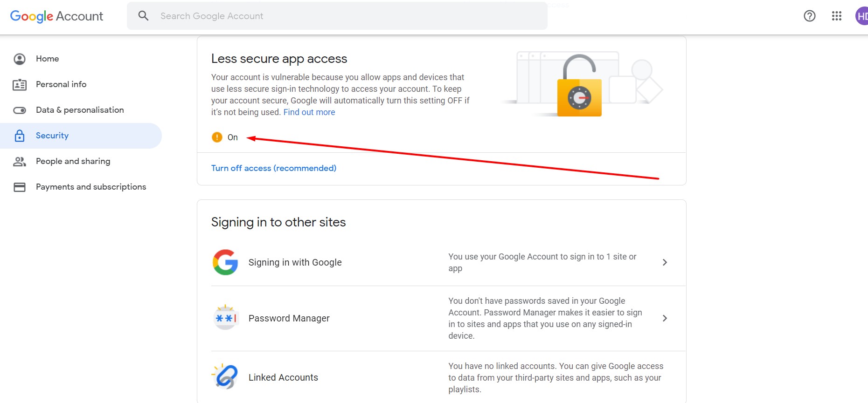The width and height of the screenshot is (868, 403).
Task: Open the Google apps grid
Action: point(836,16)
